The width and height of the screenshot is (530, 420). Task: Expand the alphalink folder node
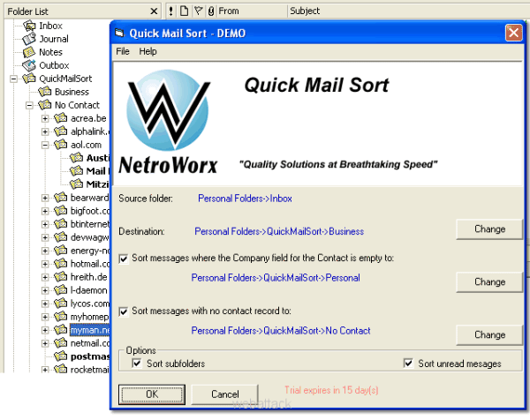coord(45,131)
